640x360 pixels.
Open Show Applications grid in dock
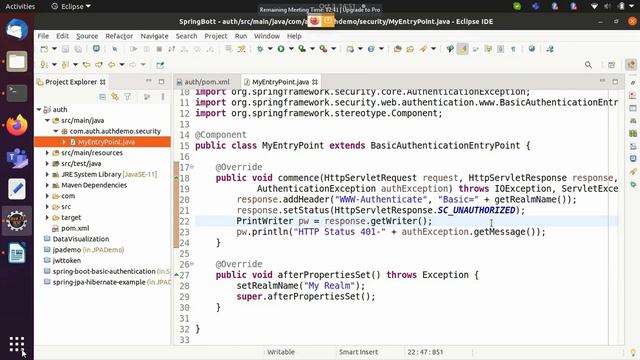click(17, 344)
